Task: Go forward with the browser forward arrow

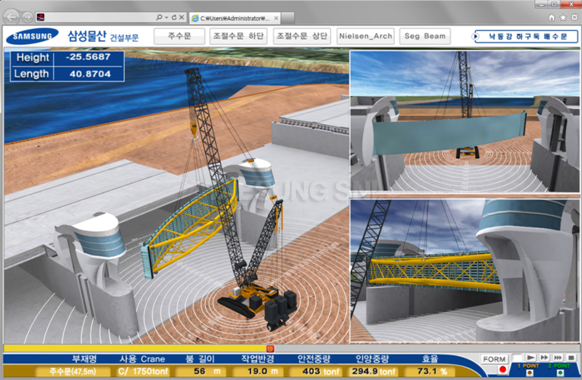Action: tap(27, 17)
